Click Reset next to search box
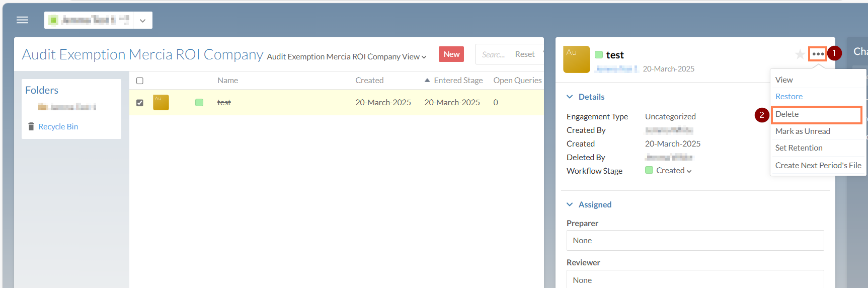This screenshot has height=288, width=868. click(x=524, y=54)
